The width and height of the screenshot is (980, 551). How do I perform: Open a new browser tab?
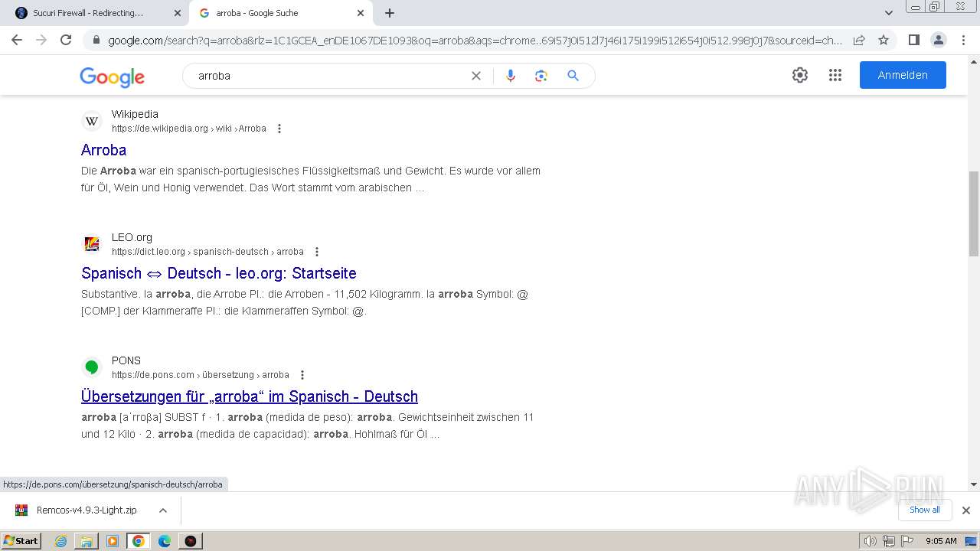[x=390, y=13]
